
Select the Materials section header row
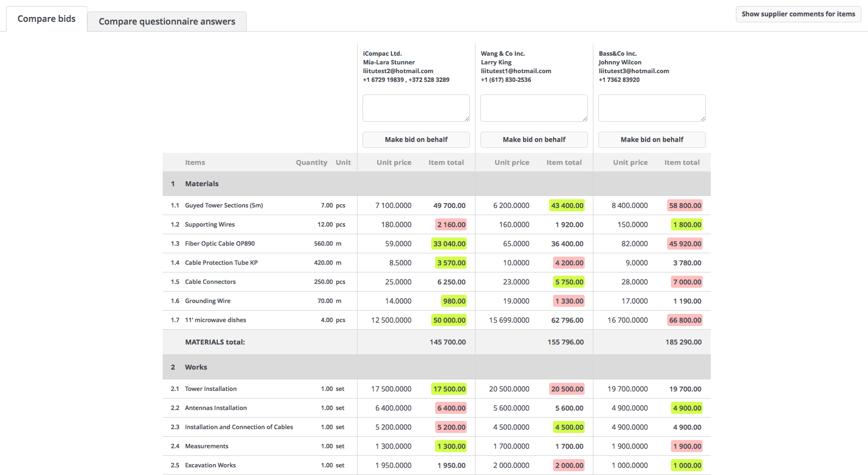(x=202, y=184)
